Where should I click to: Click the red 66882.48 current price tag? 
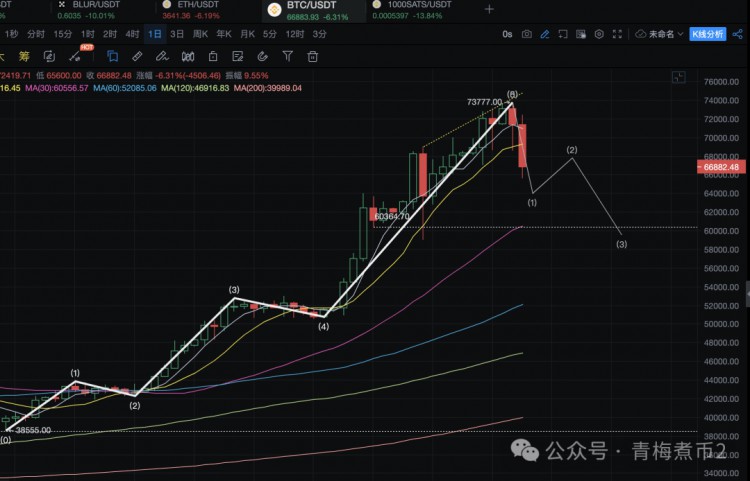tap(721, 167)
